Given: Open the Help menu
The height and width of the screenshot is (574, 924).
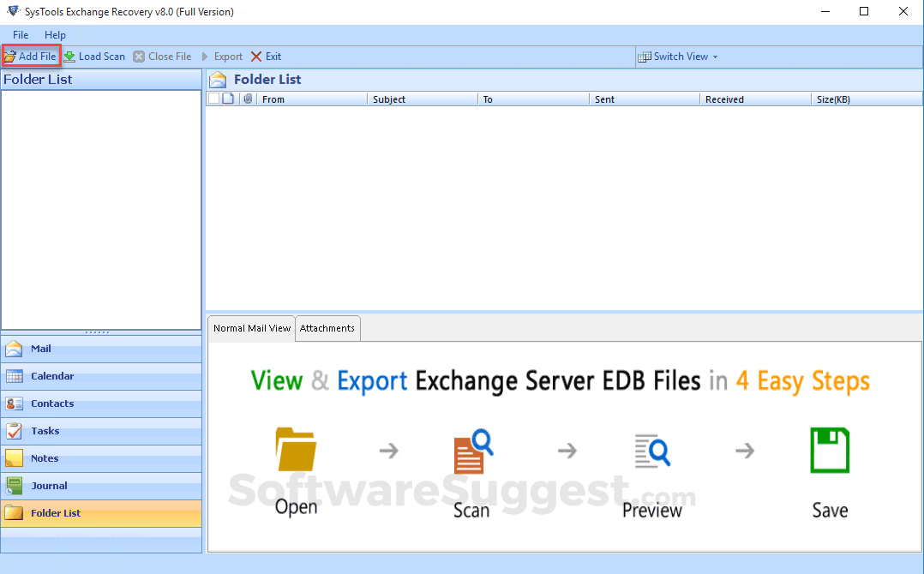Looking at the screenshot, I should tap(55, 35).
